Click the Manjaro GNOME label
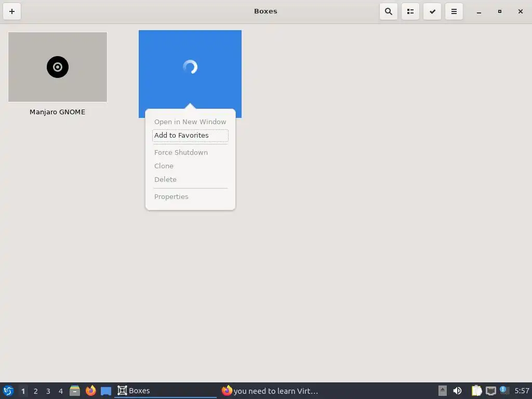Viewport: 532px width, 399px height. tap(57, 112)
